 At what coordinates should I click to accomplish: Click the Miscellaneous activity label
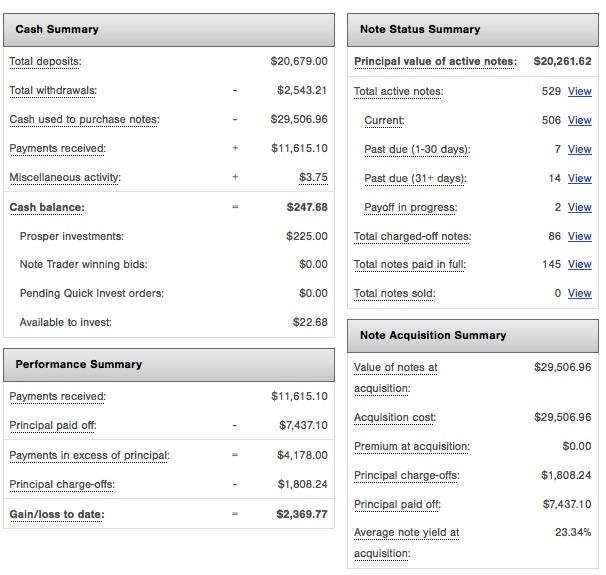(64, 177)
